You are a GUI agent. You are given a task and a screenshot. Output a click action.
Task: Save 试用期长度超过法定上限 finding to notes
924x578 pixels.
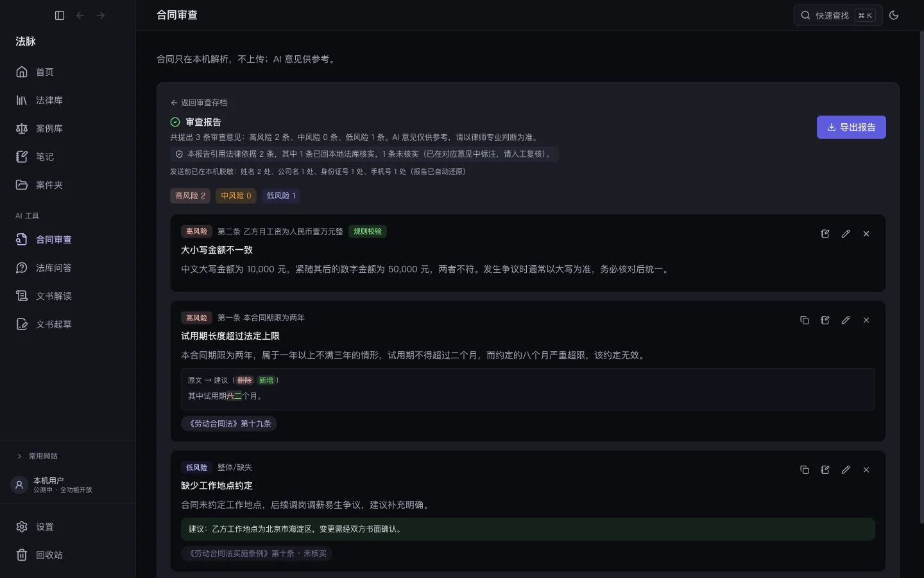(825, 320)
